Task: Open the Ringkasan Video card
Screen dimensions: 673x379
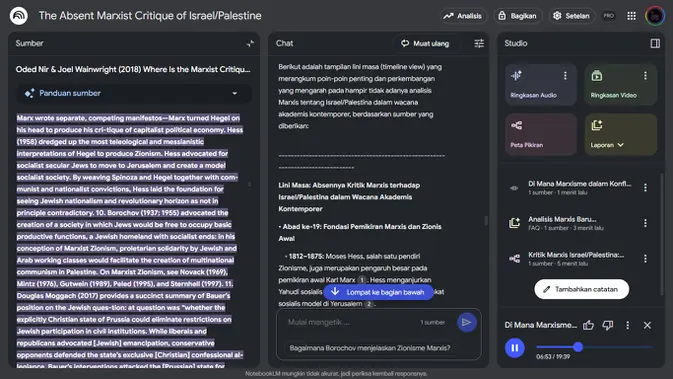Action: (x=620, y=85)
